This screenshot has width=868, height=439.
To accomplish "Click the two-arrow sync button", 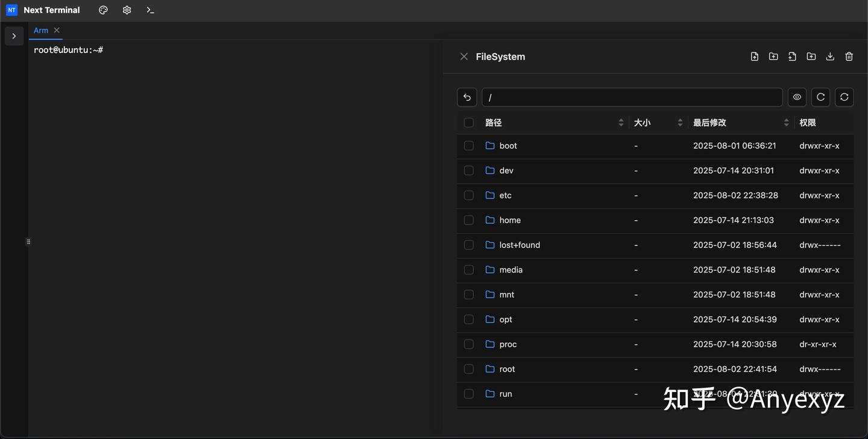I will pyautogui.click(x=844, y=97).
